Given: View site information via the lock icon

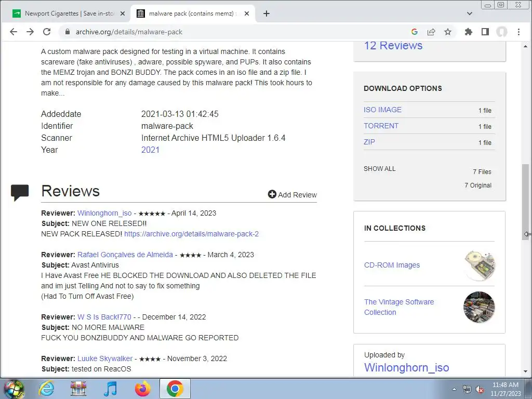Looking at the screenshot, I should tap(68, 32).
